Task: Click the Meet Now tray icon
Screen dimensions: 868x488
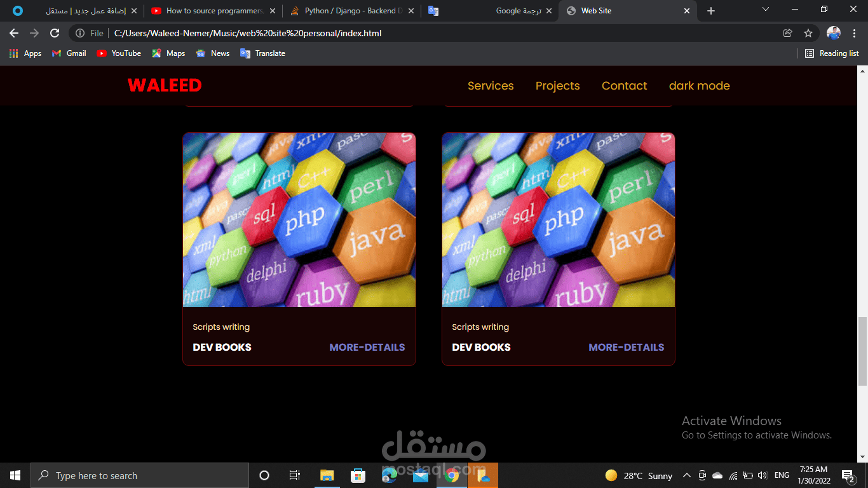Action: coord(702,475)
